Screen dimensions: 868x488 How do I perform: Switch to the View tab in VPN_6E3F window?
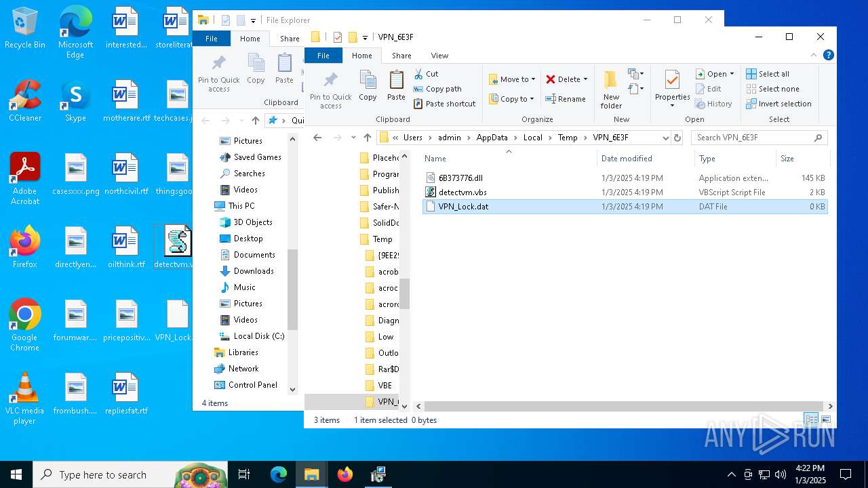click(439, 56)
